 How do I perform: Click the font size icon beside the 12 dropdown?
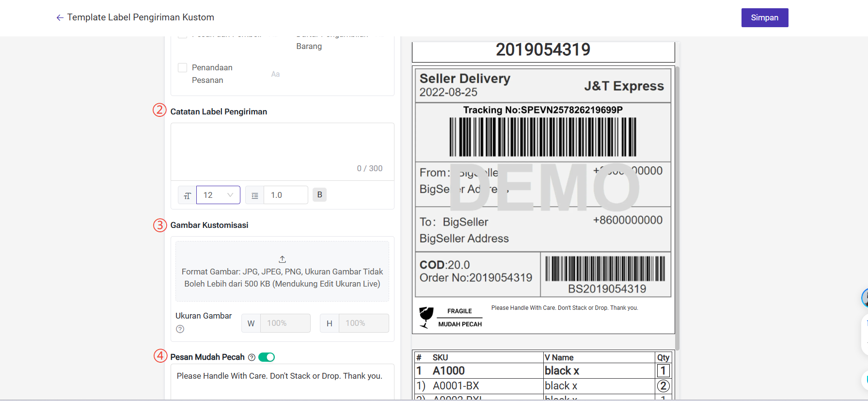[187, 195]
